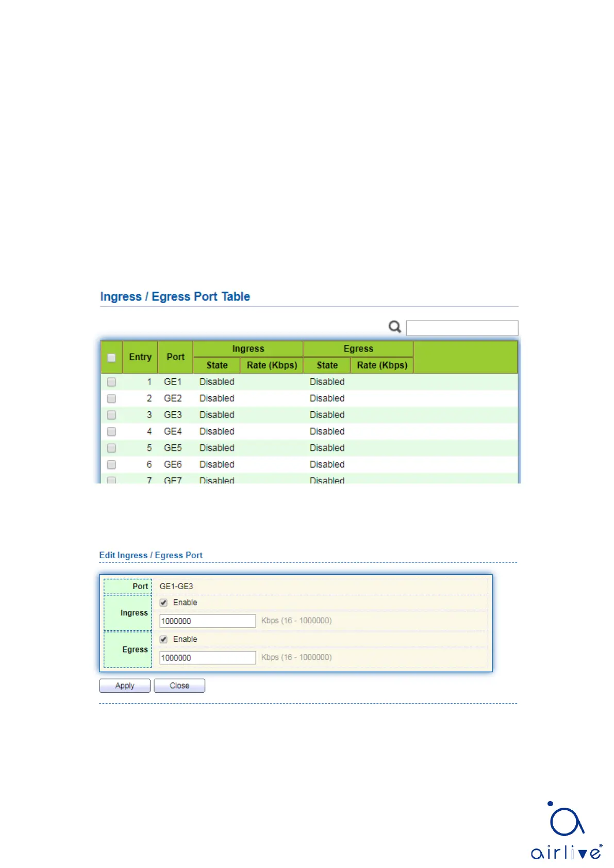Sort by the Entry column header
Viewport: 614px width, 868px height.
tap(140, 357)
